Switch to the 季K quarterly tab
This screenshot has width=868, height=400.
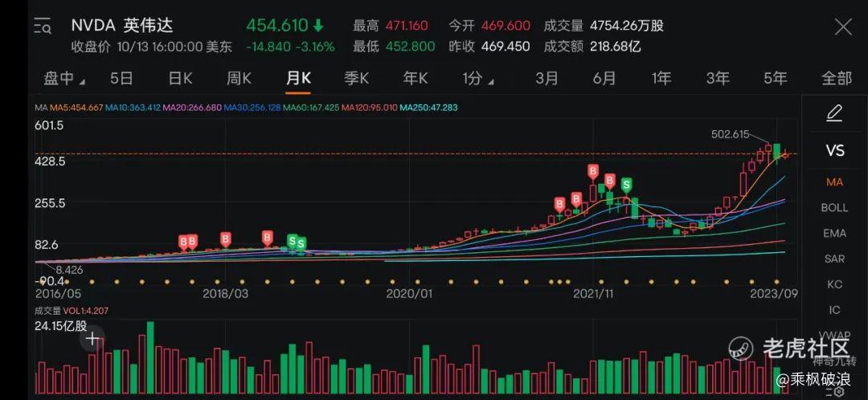(356, 79)
